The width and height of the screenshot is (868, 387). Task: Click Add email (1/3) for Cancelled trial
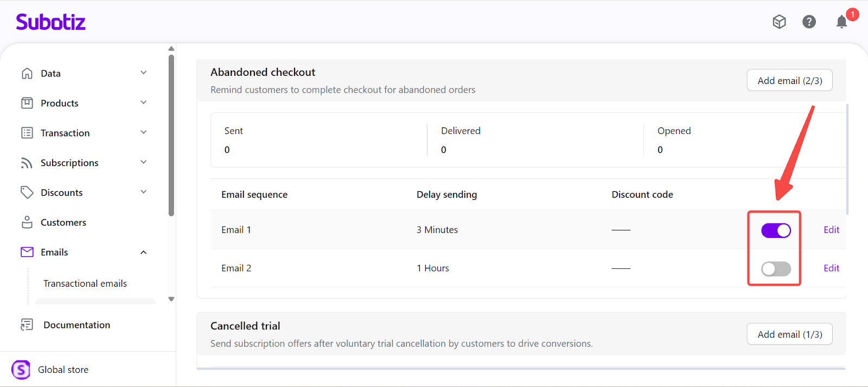[x=789, y=334]
